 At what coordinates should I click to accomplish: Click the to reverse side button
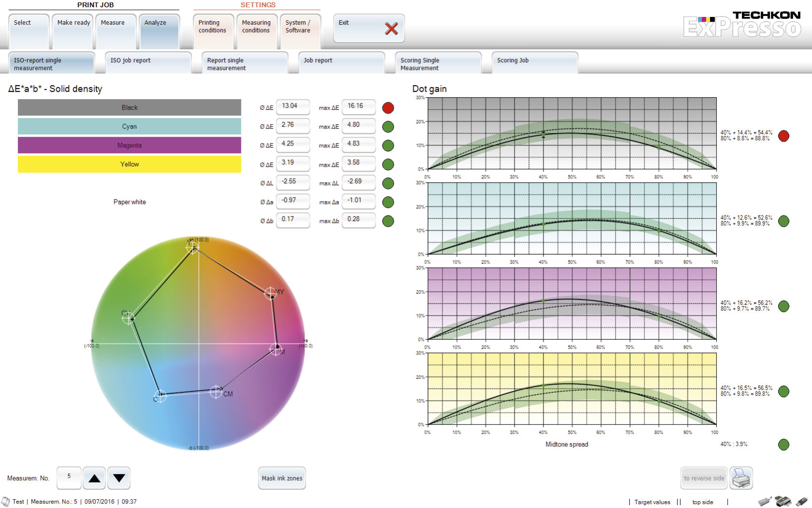704,479
